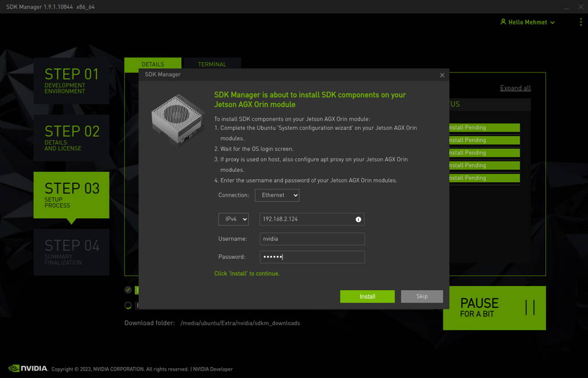This screenshot has height=378, width=588.
Task: Click the green heading about installing SDK components
Action: pos(310,100)
